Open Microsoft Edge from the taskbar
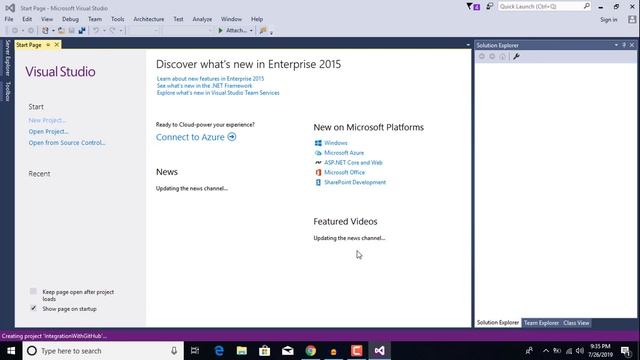This screenshot has height=360, width=640. 219,351
